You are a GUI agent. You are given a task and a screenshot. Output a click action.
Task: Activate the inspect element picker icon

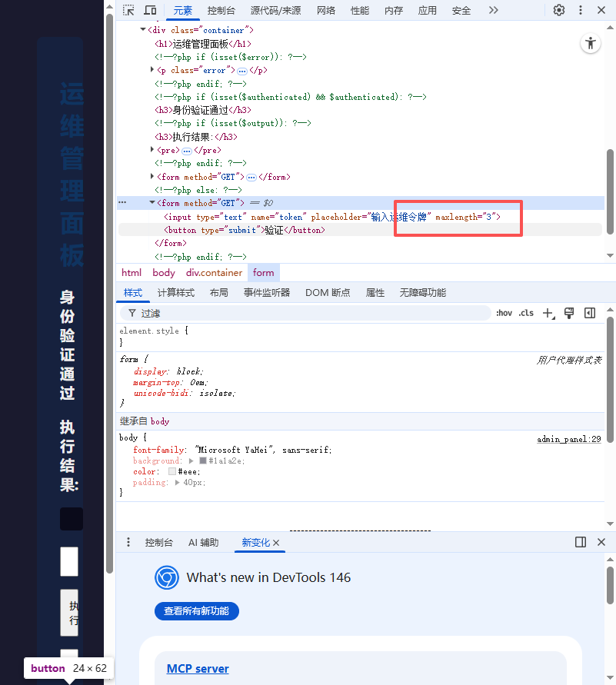129,10
